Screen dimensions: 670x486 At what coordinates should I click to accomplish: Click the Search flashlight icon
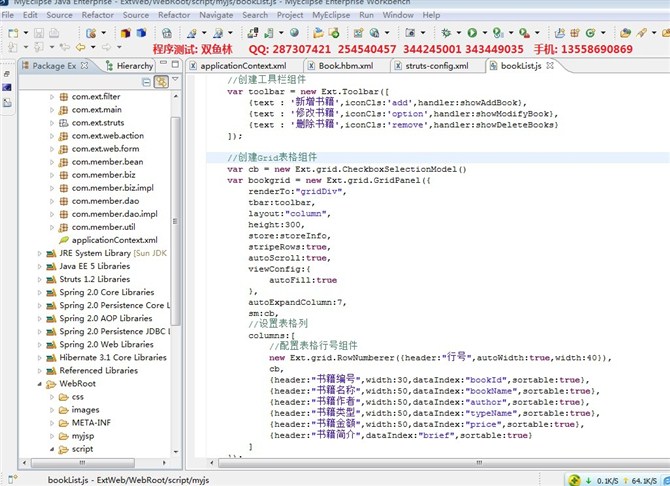pyautogui.click(x=641, y=33)
